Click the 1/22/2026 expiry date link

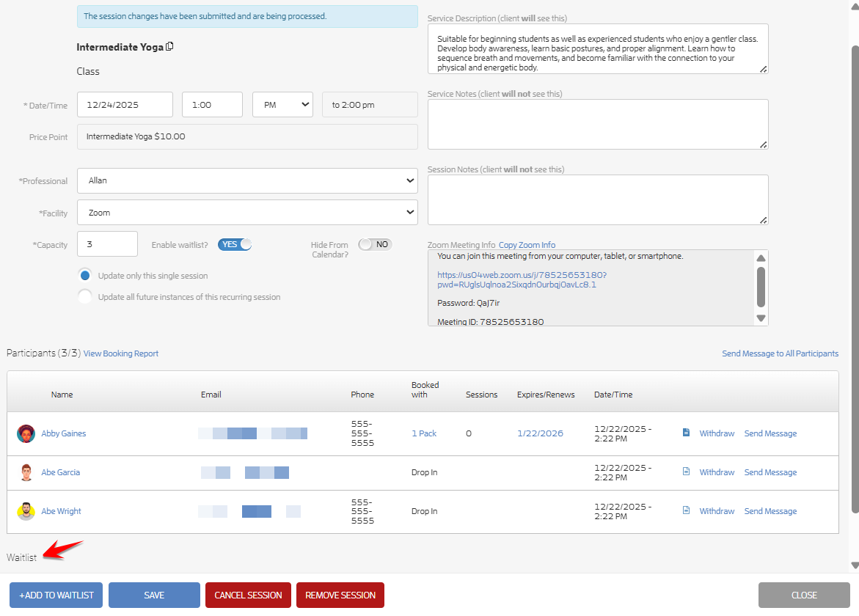pos(540,433)
